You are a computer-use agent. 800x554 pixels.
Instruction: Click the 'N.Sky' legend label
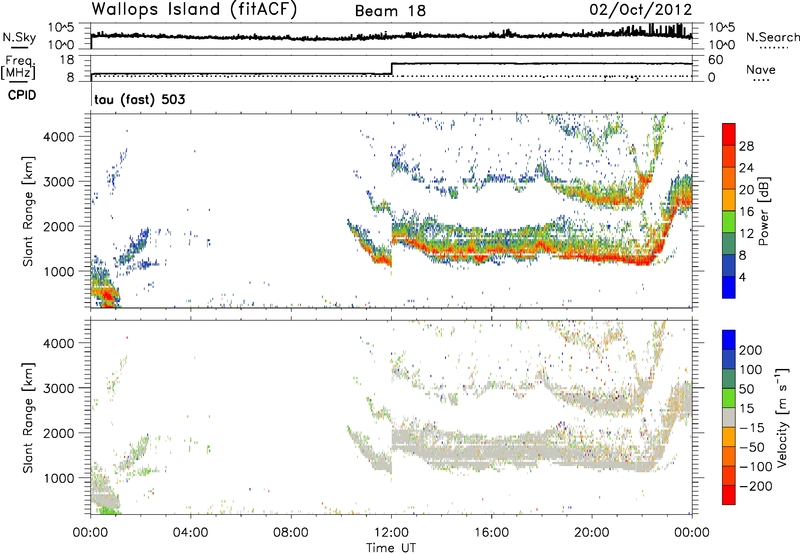[x=19, y=37]
